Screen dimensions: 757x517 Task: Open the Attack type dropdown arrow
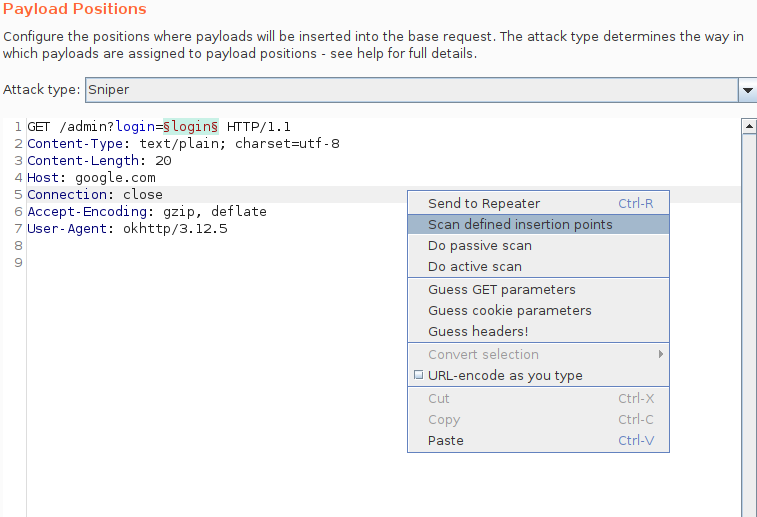(x=747, y=90)
